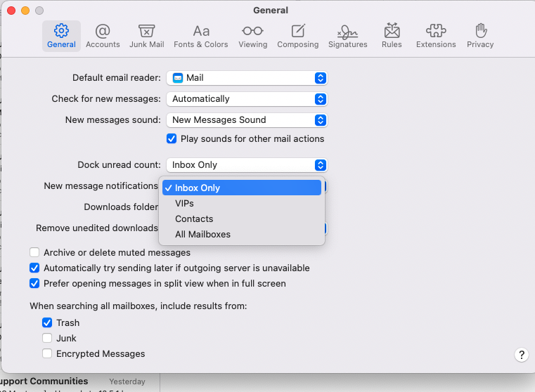The height and width of the screenshot is (392, 535).
Task: Open the Junk Mail bin icon
Action: coord(147,31)
